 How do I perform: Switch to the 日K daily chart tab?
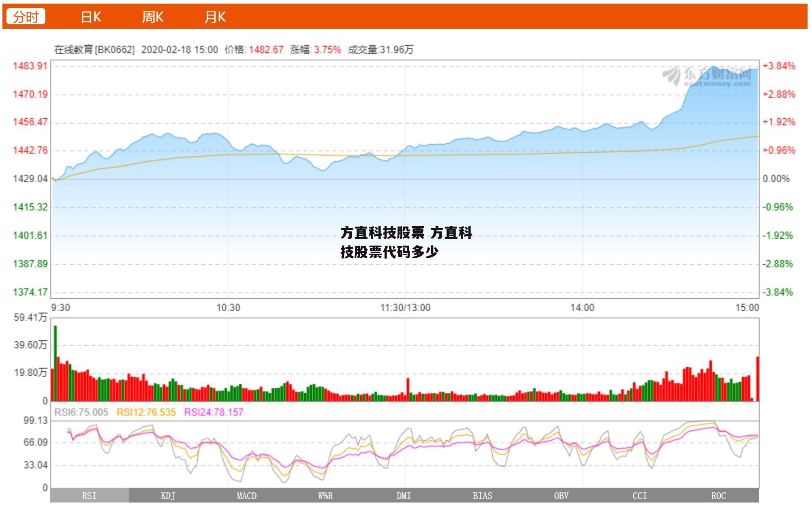point(91,17)
